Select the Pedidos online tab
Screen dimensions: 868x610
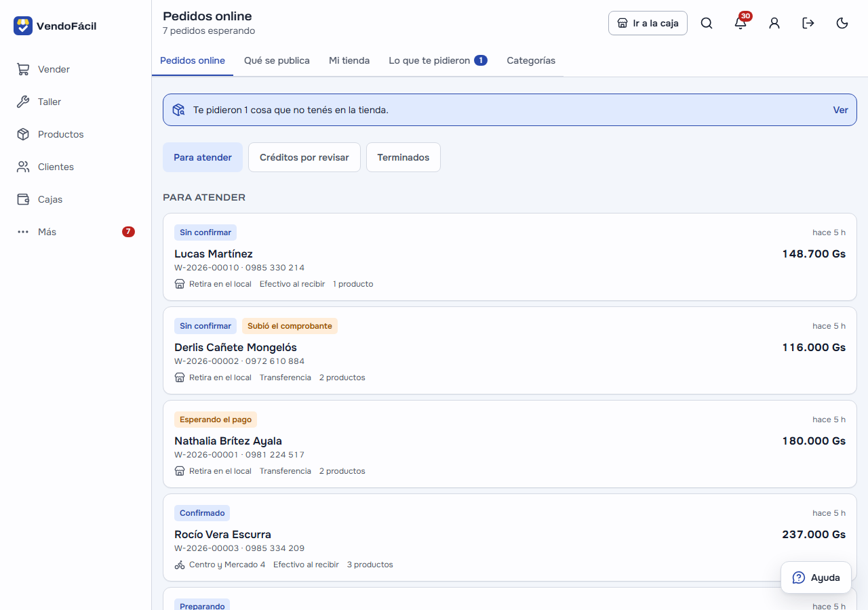tap(193, 60)
